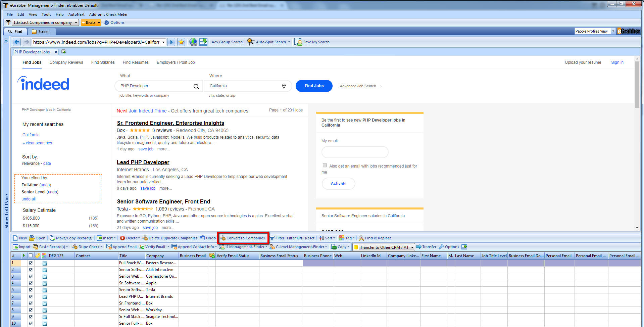Click the grid download icon next to globe
This screenshot has height=327, width=644.
(x=203, y=42)
